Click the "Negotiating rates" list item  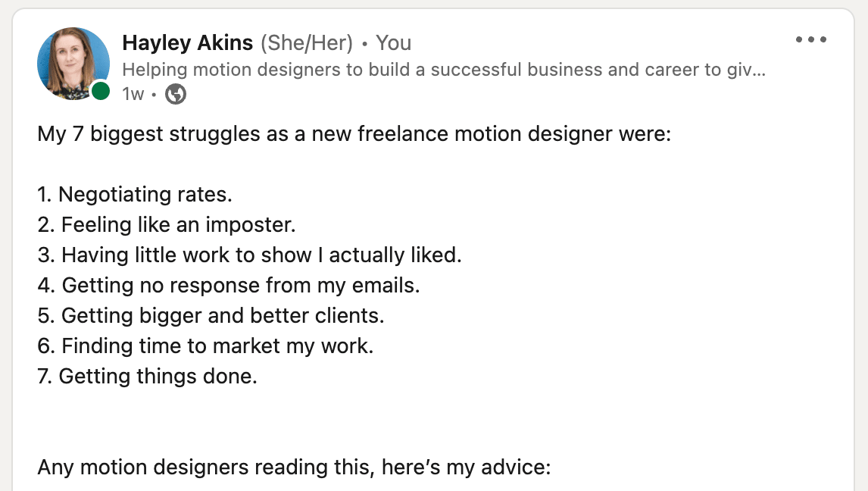click(135, 194)
